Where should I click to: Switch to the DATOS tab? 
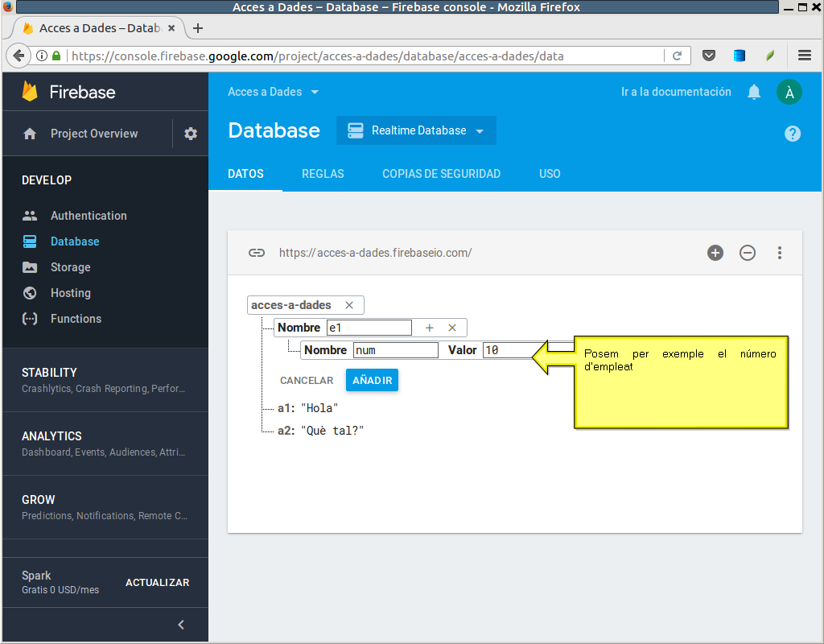245,174
